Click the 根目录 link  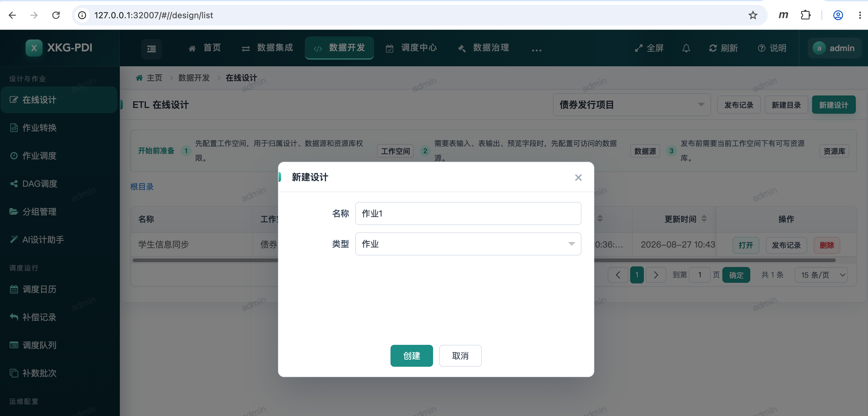tap(142, 187)
